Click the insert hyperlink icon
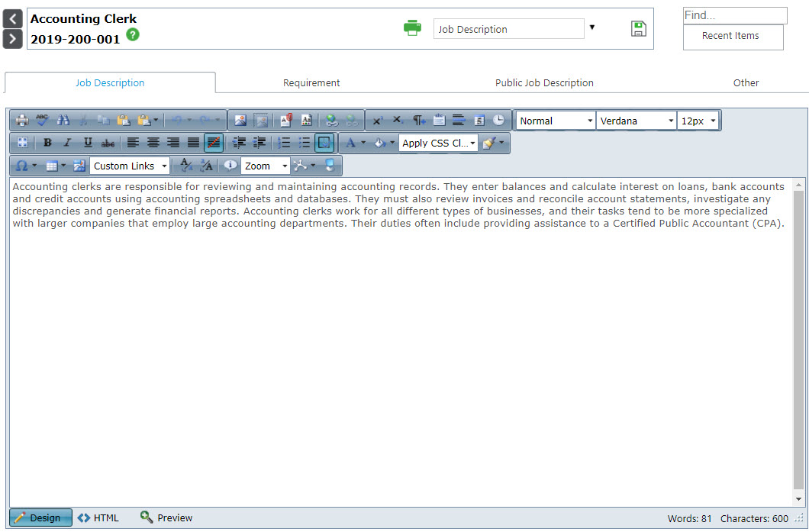The width and height of the screenshot is (809, 532). tap(330, 120)
